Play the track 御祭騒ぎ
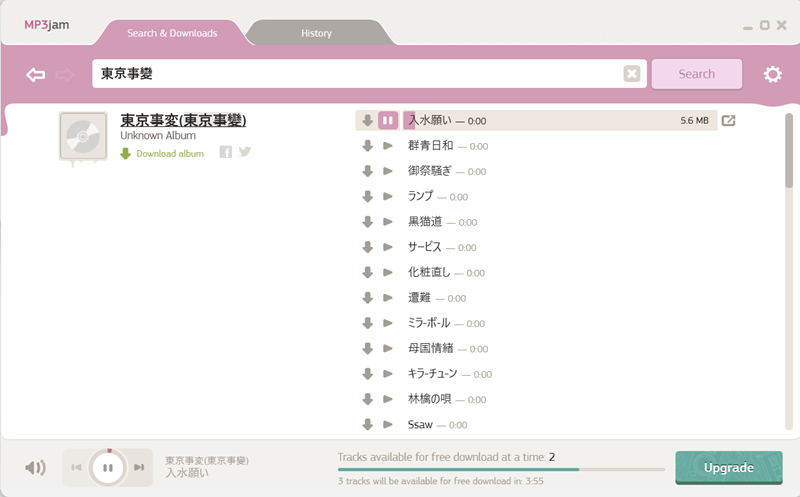 coord(388,171)
